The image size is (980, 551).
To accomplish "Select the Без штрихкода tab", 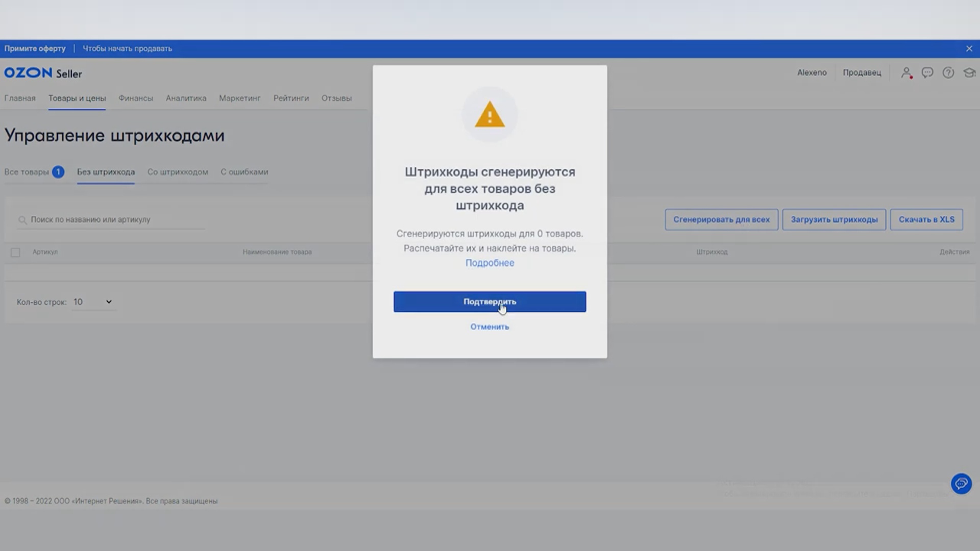I will click(x=106, y=172).
